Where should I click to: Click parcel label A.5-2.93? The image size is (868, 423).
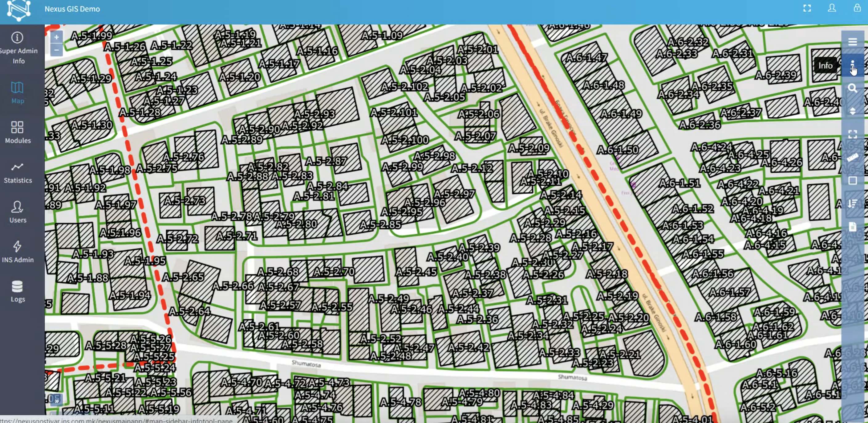(x=314, y=114)
